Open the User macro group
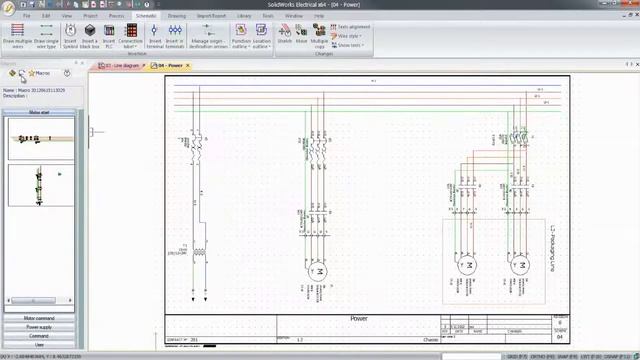Screen dimensions: 640x360 point(39,345)
